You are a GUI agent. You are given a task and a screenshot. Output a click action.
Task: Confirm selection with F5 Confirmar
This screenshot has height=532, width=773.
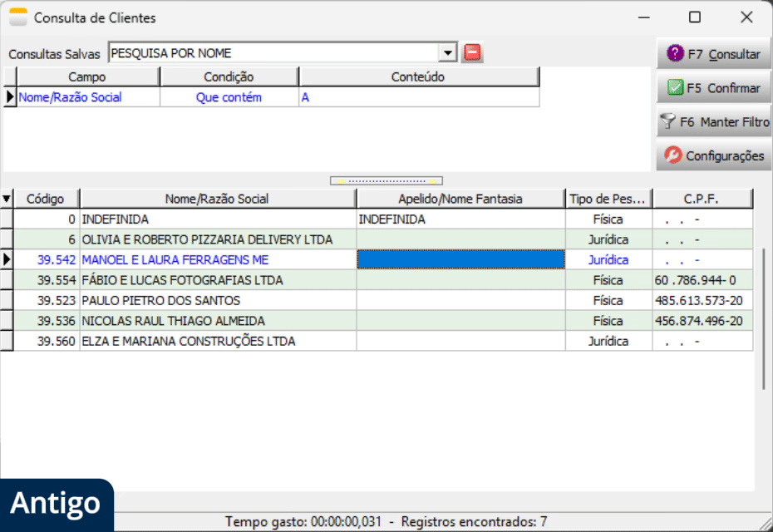pos(713,88)
